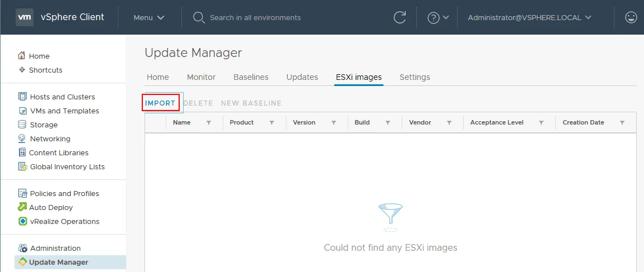Click the Search in all environments field

pyautogui.click(x=256, y=18)
